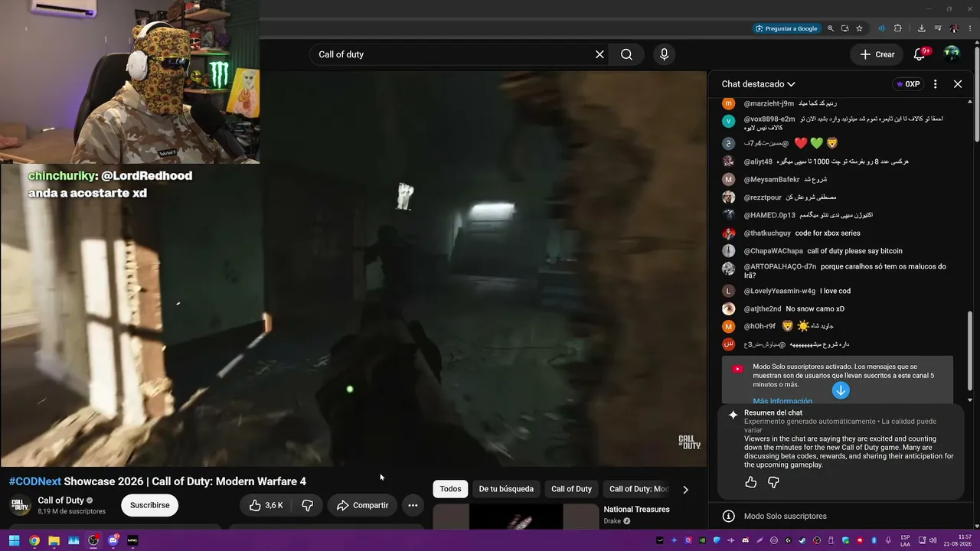Open Discord from the taskbar
Image resolution: width=980 pixels, height=551 pixels.
click(x=113, y=540)
